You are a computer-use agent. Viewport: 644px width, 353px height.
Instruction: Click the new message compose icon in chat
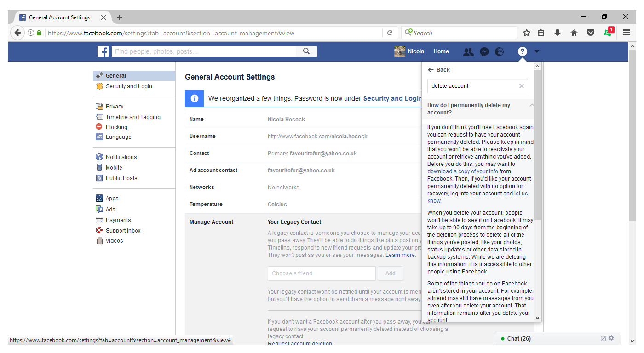click(x=603, y=338)
